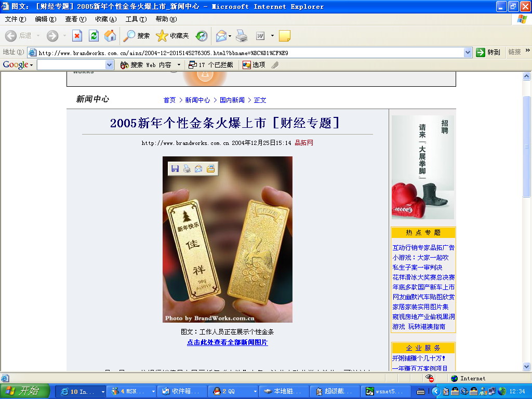Click the Mail envelope toolbar icon
The height and width of the screenshot is (399, 532).
[x=221, y=36]
